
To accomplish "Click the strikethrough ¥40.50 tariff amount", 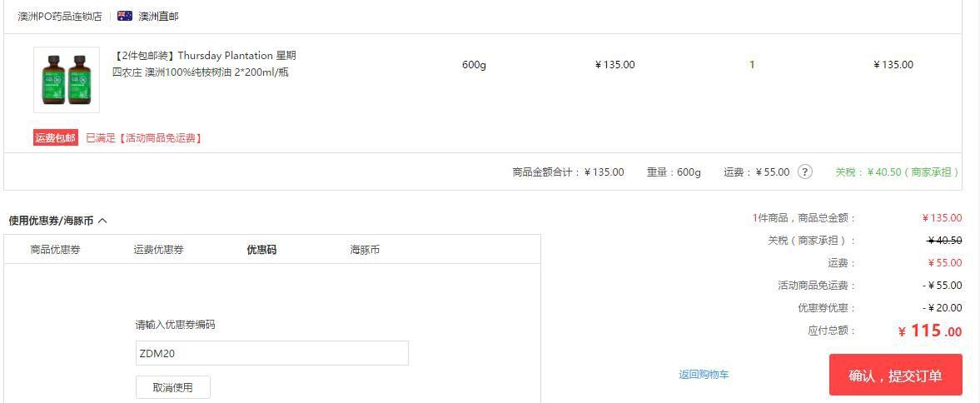I will point(944,240).
